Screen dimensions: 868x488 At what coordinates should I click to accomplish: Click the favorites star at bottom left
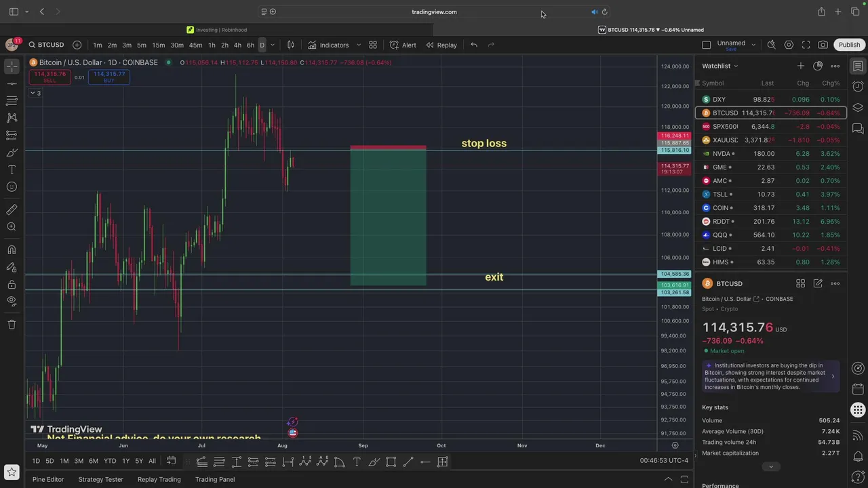(x=12, y=472)
